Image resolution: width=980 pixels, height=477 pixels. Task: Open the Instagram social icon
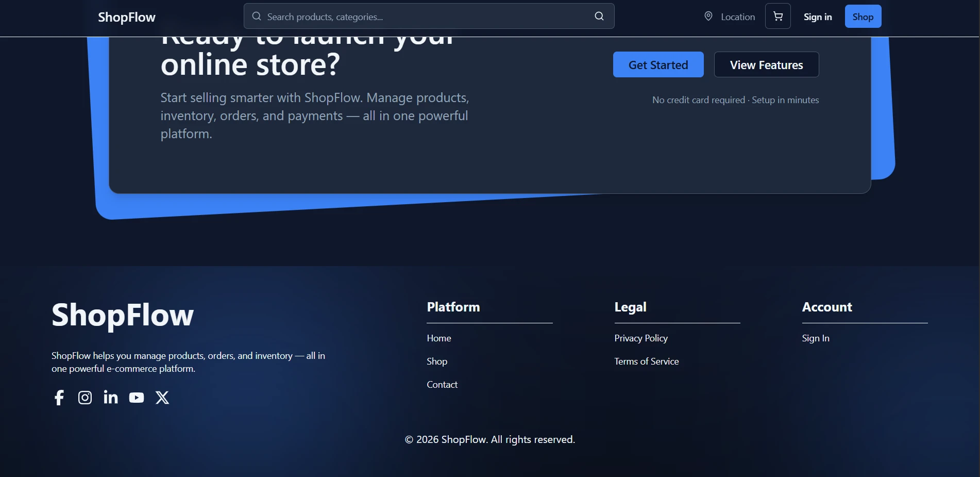click(85, 398)
